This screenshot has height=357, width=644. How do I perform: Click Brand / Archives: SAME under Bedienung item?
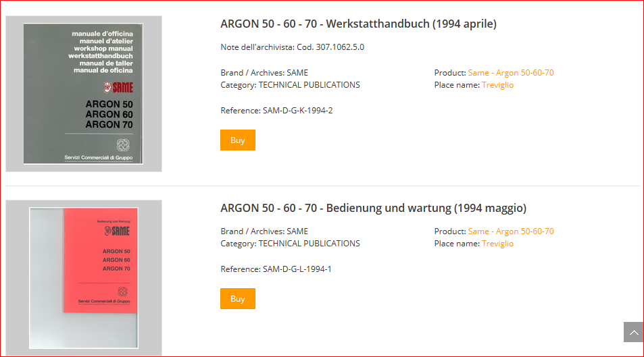[x=264, y=231]
